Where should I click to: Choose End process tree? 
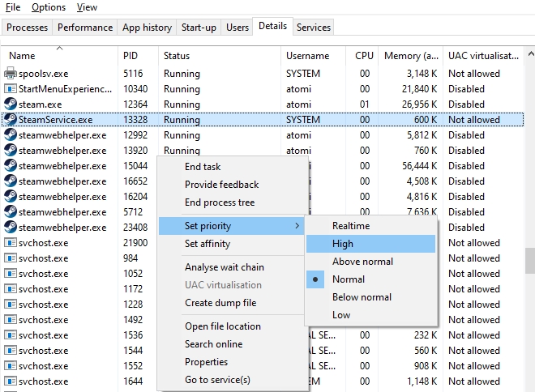[231, 202]
